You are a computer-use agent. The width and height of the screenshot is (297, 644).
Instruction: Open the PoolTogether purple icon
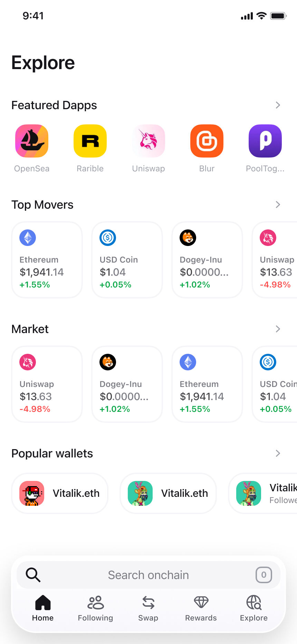click(x=265, y=141)
